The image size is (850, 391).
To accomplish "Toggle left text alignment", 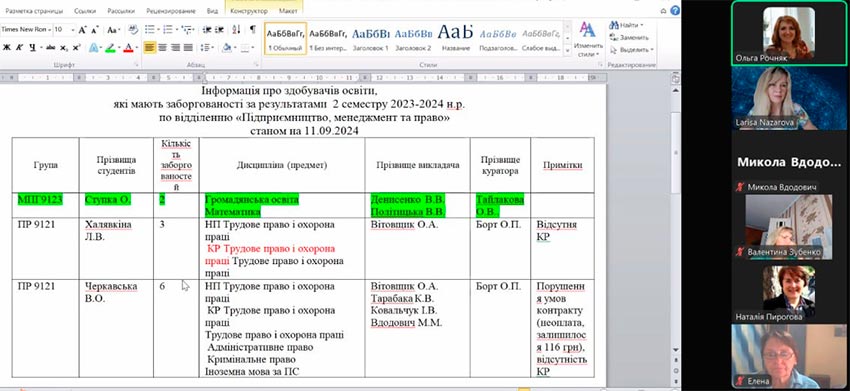I will pyautogui.click(x=150, y=48).
